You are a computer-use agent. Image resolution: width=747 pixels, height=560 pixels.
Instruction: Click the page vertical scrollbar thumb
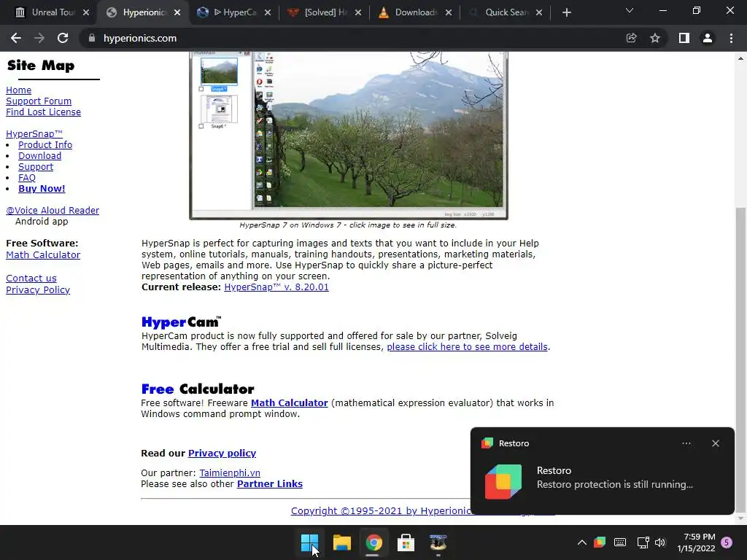[740, 359]
